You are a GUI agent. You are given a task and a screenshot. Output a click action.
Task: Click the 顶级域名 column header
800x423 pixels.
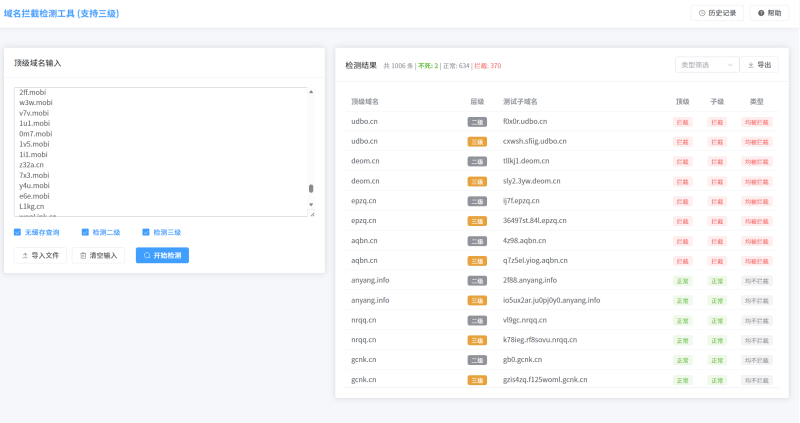(365, 101)
